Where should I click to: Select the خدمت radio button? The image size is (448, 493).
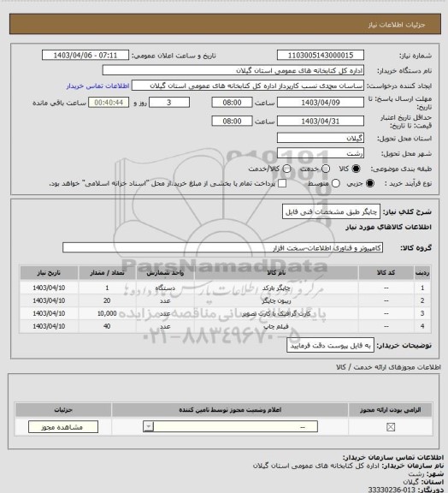[x=326, y=169]
